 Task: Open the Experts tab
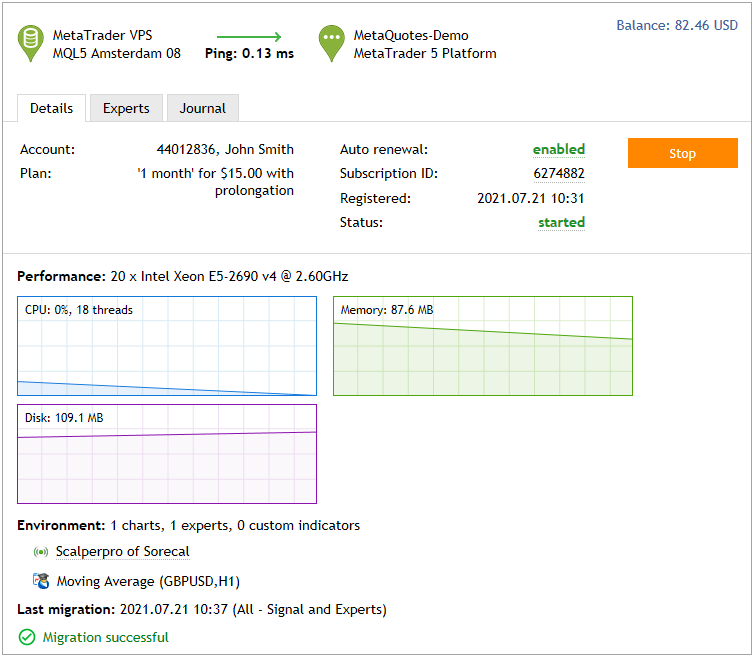(x=126, y=108)
